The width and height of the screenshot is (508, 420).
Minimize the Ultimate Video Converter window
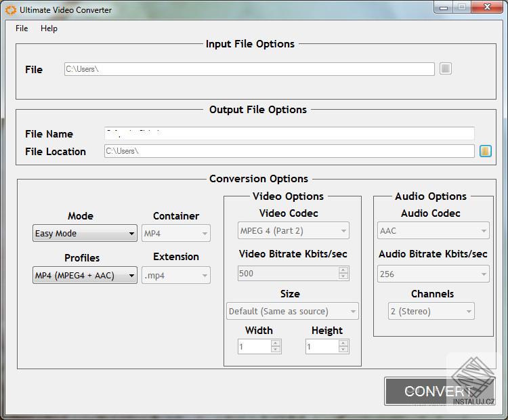coord(444,7)
